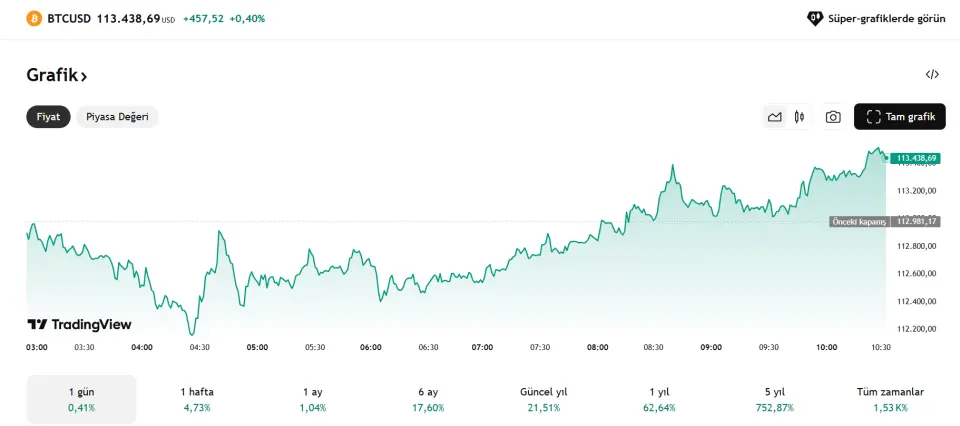960x426 pixels.
Task: Take a chart snapshot with camera icon
Action: click(x=833, y=117)
